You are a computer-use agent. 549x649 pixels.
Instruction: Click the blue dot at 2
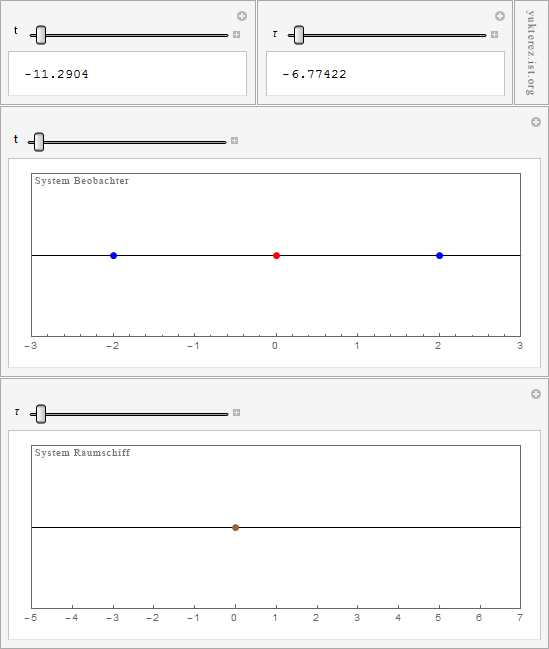[439, 256]
